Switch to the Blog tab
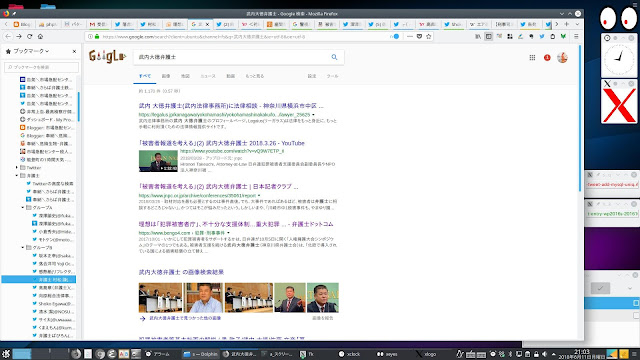This screenshot has height=360, width=640. (23, 24)
